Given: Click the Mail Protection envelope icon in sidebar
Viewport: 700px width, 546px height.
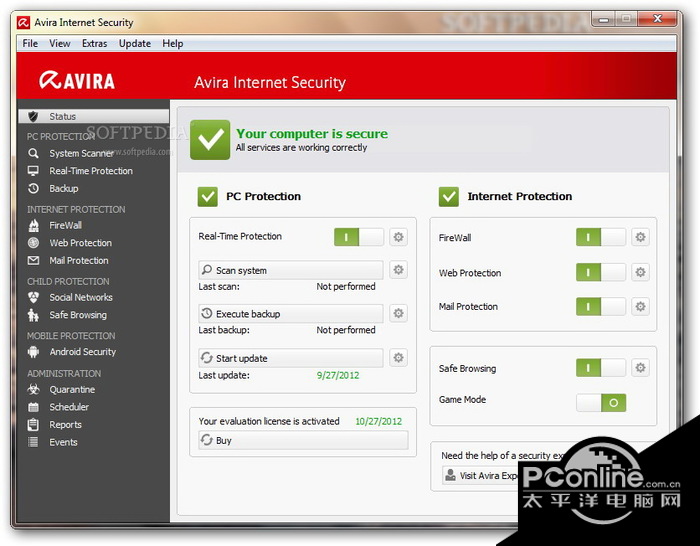Looking at the screenshot, I should tap(33, 260).
